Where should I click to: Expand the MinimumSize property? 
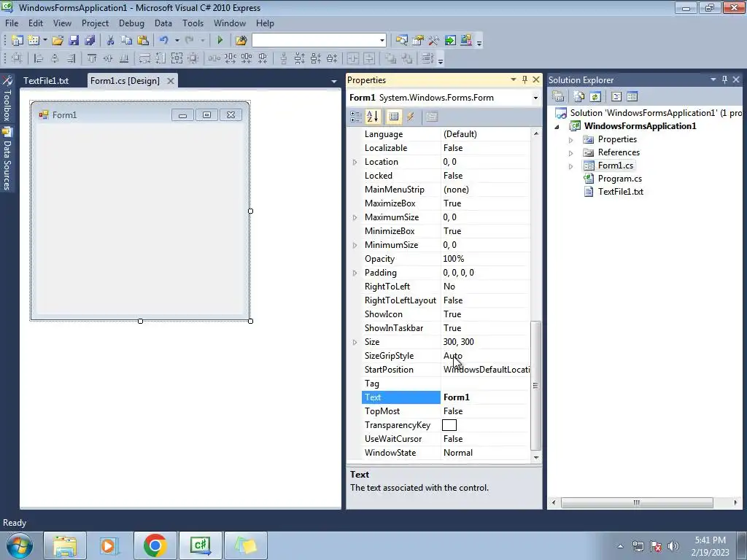(355, 245)
